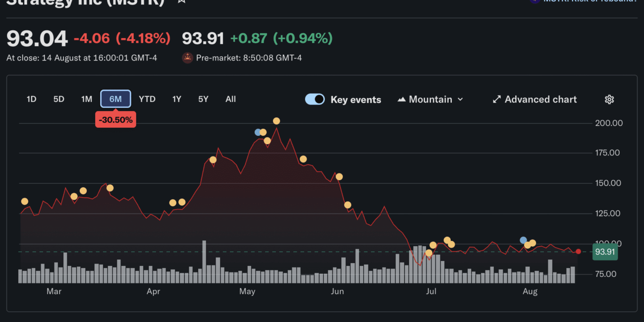This screenshot has height=322, width=644.
Task: Click the 175.00 axis label
Action: [x=608, y=153]
